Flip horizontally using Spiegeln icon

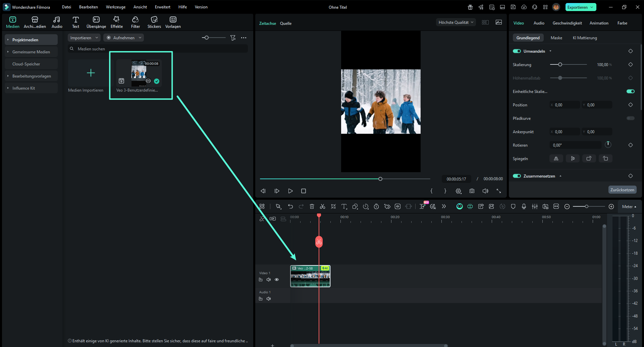coord(556,158)
